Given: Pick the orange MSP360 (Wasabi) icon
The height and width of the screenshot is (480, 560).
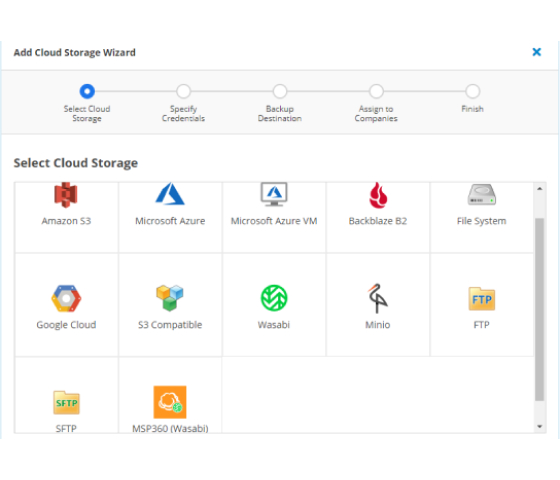Looking at the screenshot, I should pos(170,402).
